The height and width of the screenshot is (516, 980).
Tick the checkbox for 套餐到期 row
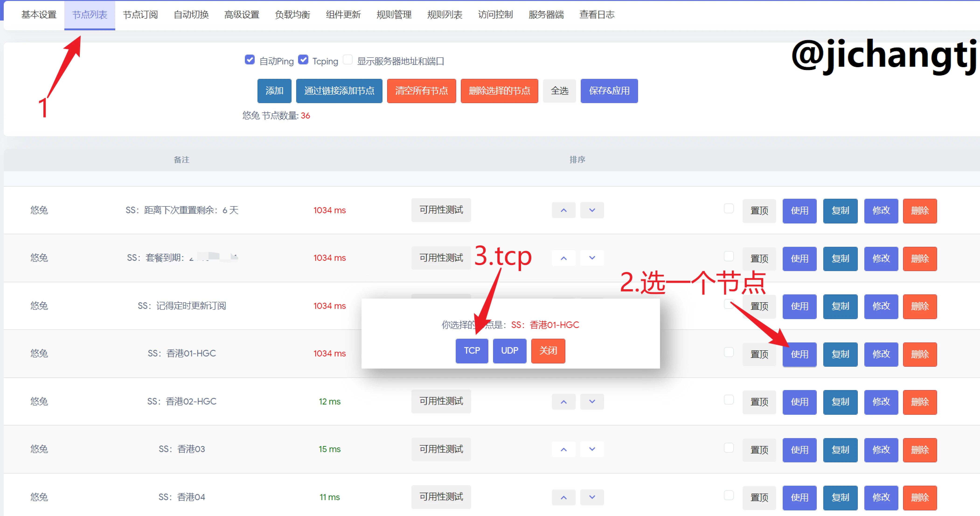729,256
